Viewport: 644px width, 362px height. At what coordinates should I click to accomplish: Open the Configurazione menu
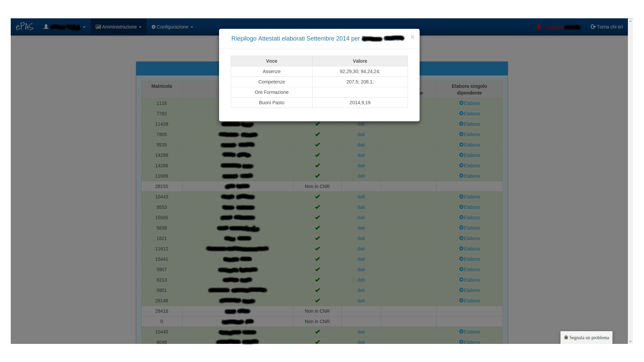point(172,27)
